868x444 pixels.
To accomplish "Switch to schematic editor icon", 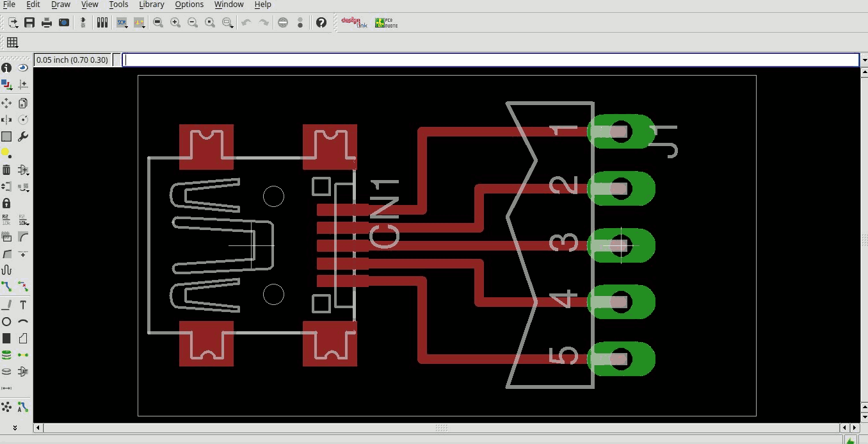I will 83,22.
